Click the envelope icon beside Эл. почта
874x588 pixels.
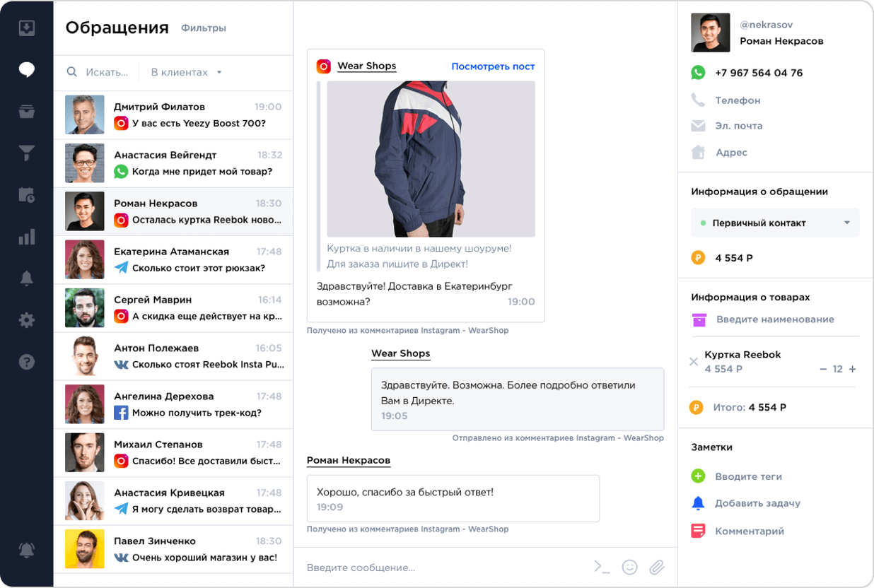(x=698, y=126)
